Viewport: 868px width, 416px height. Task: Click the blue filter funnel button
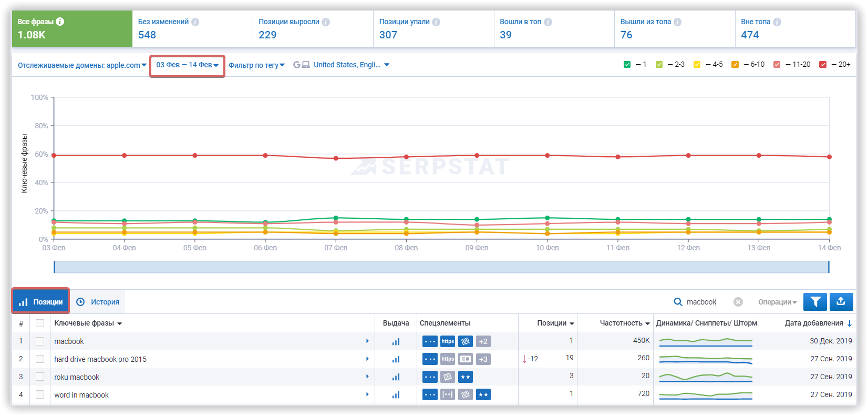[x=815, y=302]
